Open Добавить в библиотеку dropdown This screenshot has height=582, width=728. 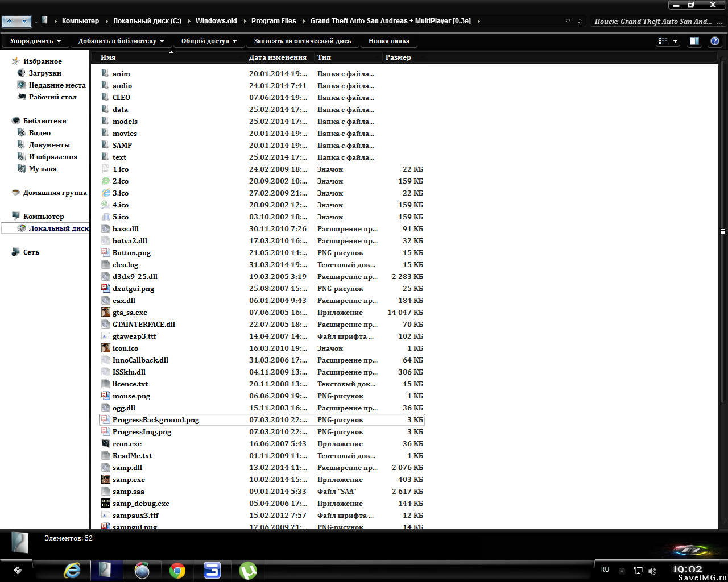click(121, 41)
